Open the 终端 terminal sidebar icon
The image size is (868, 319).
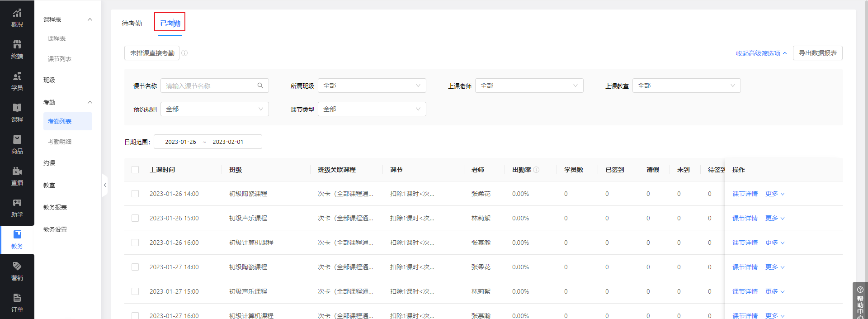click(x=17, y=50)
